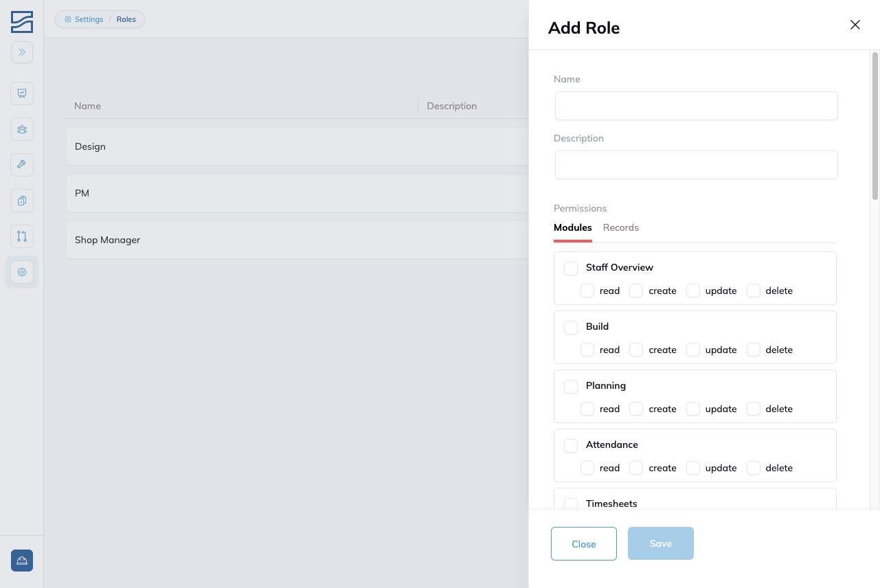Close the Add Role panel with X
Image resolution: width=880 pixels, height=588 pixels.
tap(855, 25)
